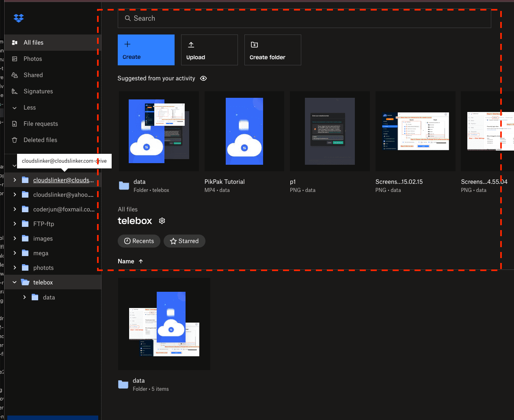Click the 'p1' file name
The image size is (514, 420).
pos(293,182)
